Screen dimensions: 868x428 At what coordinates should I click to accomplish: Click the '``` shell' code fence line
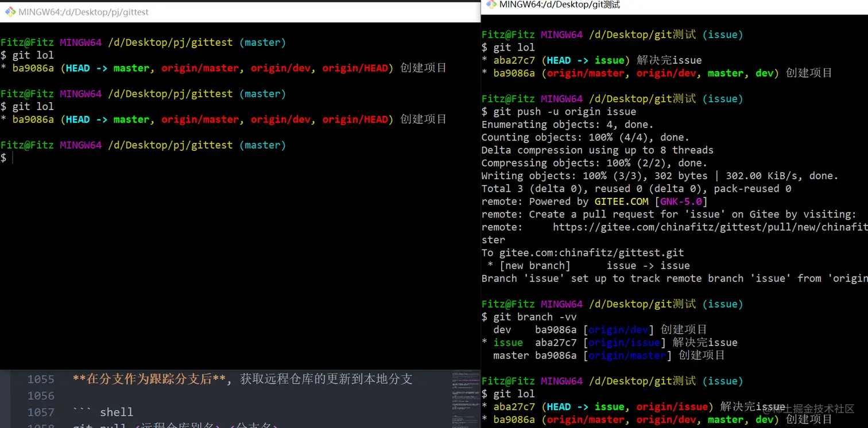click(103, 412)
